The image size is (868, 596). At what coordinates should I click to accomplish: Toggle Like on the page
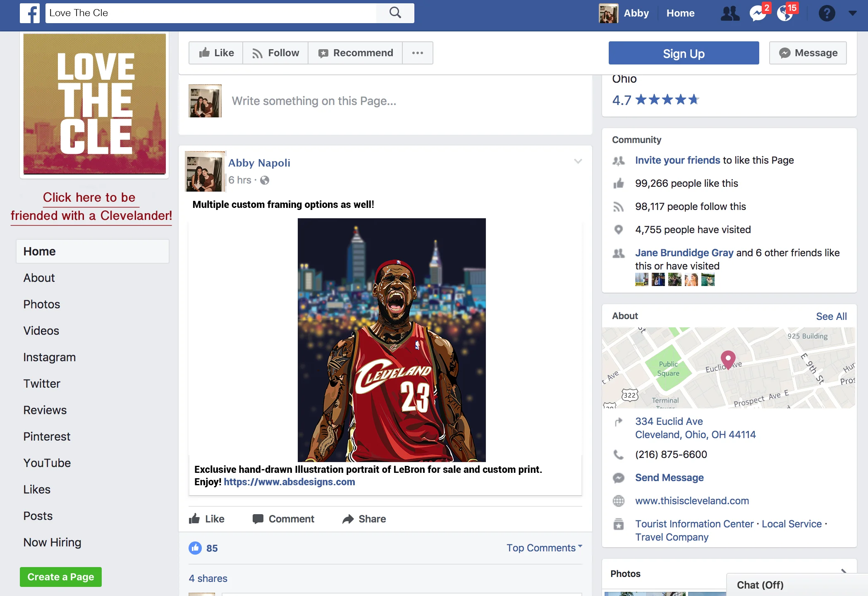(x=216, y=53)
